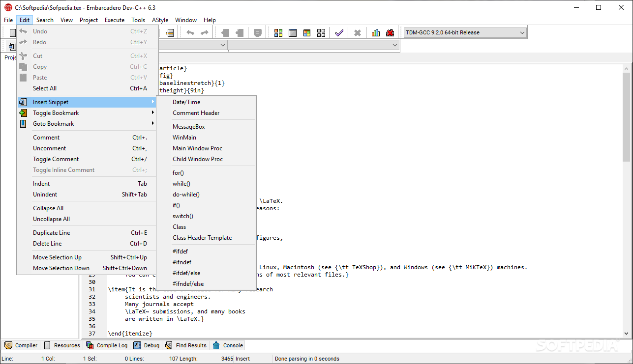Choose Toggle Comment menu entry
Viewport: 633px width, 364px height.
point(87,159)
